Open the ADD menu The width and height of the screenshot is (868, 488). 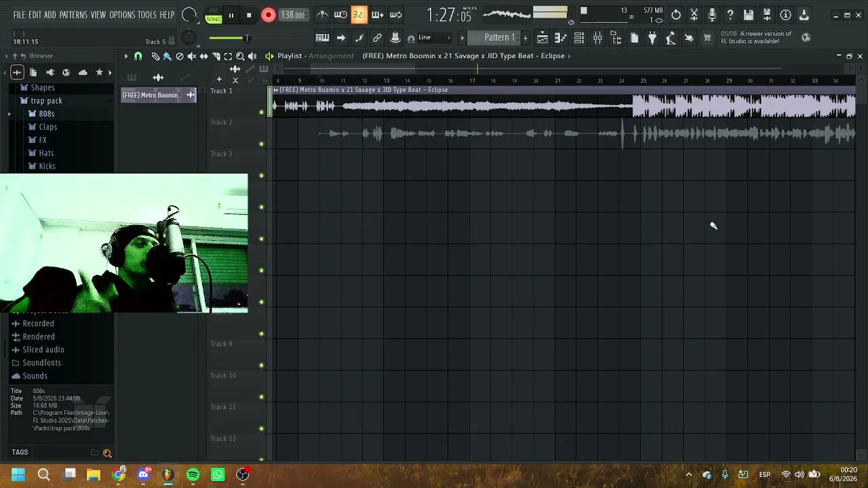coord(50,15)
